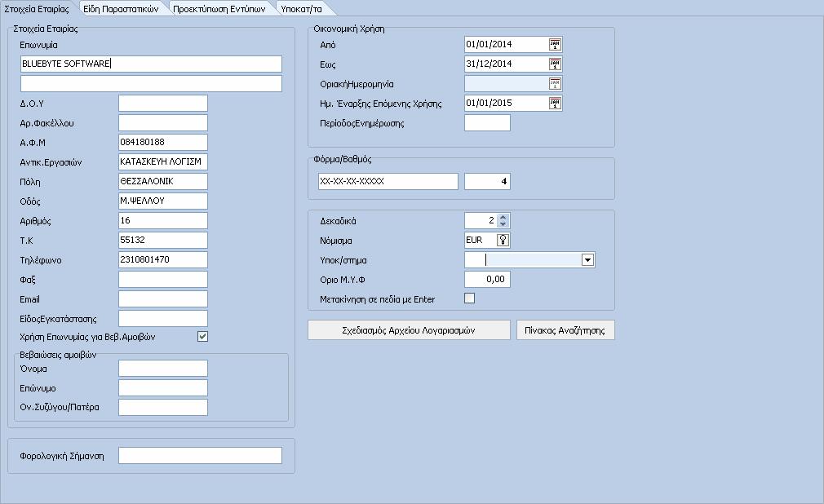This screenshot has height=504, width=824.
Task: Edit next-year start date 01/01/2015
Action: 507,103
